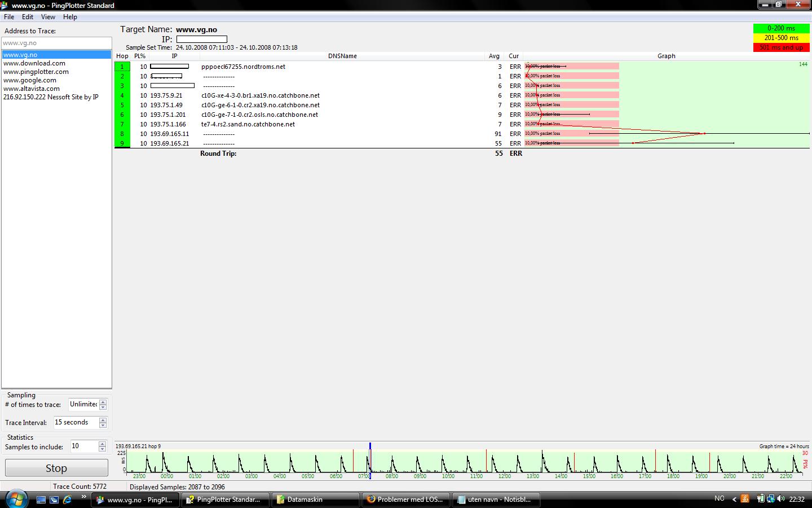The width and height of the screenshot is (812, 508).
Task: Expand the quick launch chevron
Action: pyautogui.click(x=84, y=497)
